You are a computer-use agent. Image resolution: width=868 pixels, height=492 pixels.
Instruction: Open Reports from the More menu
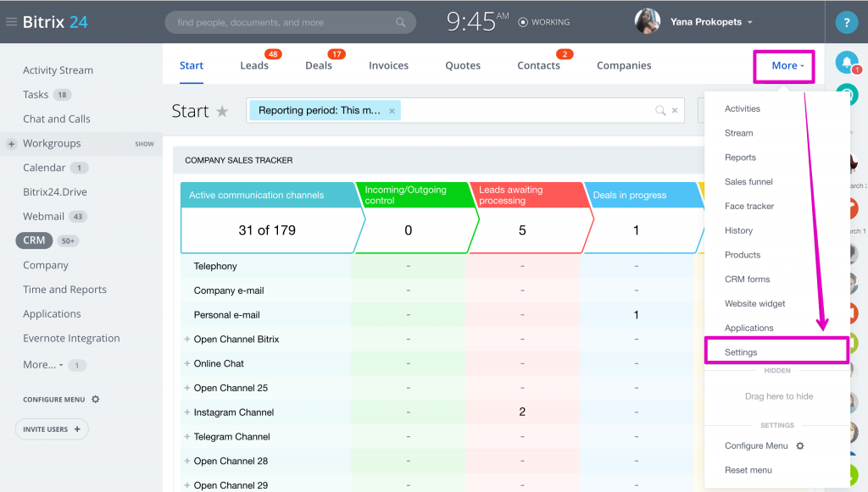(740, 158)
